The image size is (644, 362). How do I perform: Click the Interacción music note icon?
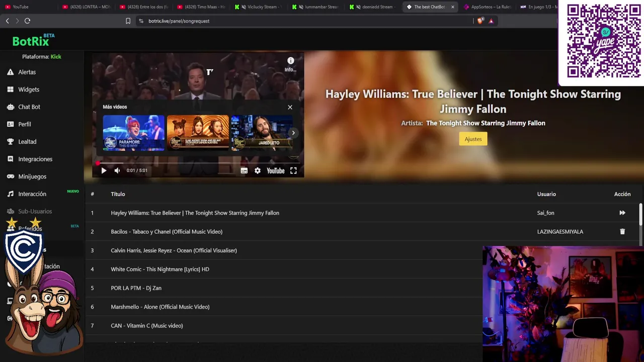coord(10,194)
